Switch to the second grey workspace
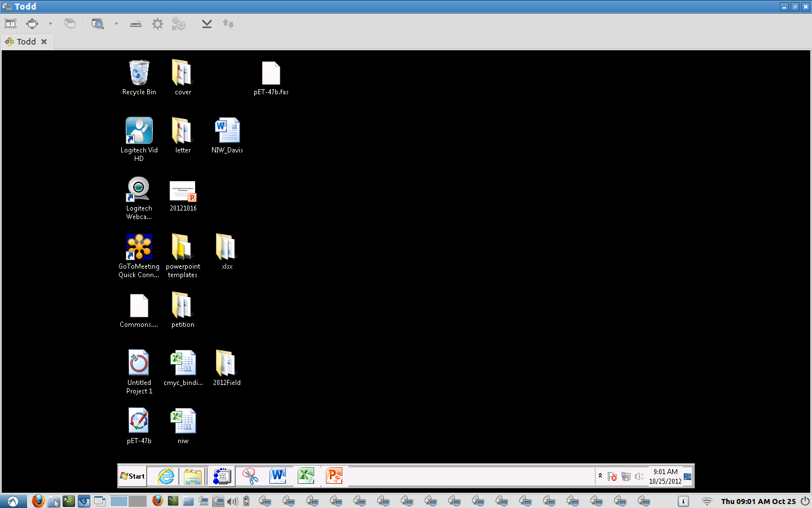The width and height of the screenshot is (812, 508). [x=137, y=501]
